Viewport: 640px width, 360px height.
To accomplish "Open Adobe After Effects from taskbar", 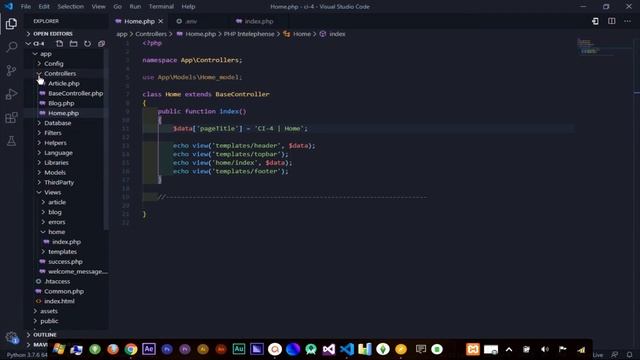I will [149, 349].
